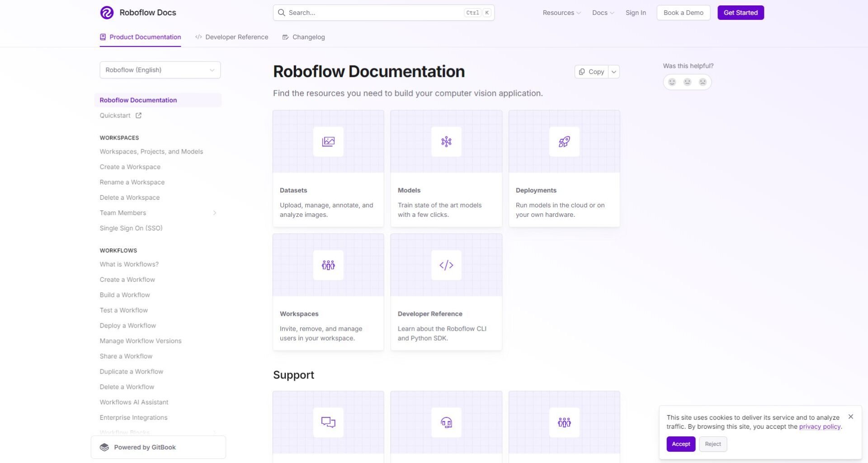Dismiss the cookie notice with X
The image size is (868, 463).
point(851,416)
